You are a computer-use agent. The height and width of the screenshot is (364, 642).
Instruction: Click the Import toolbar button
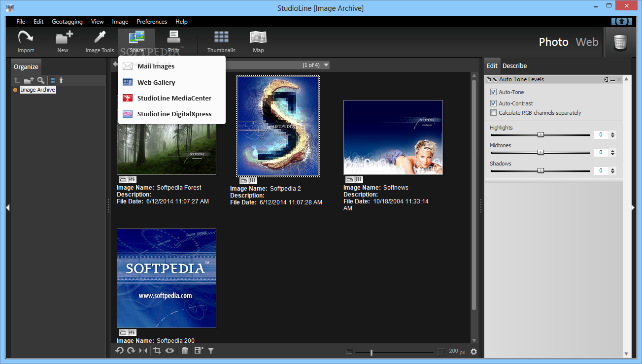[26, 42]
